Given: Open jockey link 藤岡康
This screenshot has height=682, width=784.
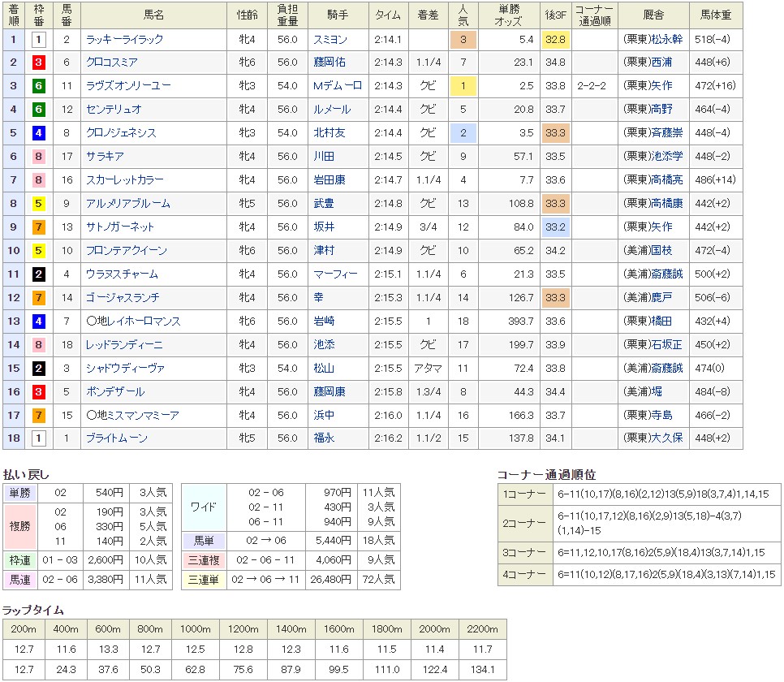Looking at the screenshot, I should tap(330, 392).
